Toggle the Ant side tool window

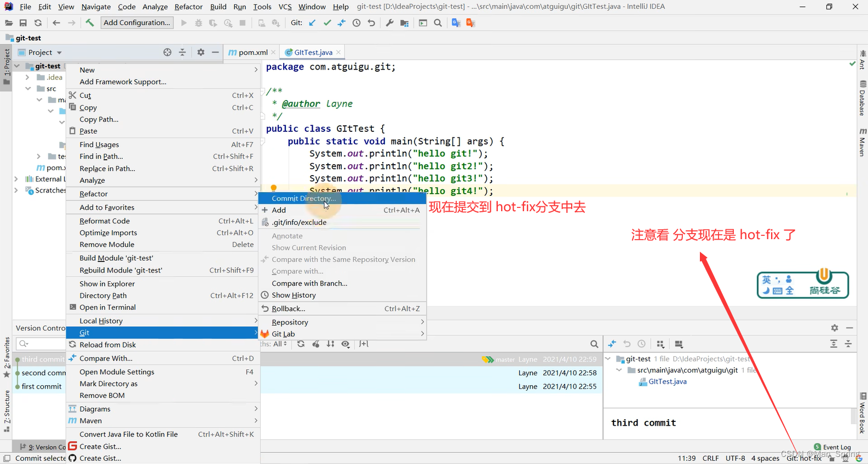coord(862,60)
